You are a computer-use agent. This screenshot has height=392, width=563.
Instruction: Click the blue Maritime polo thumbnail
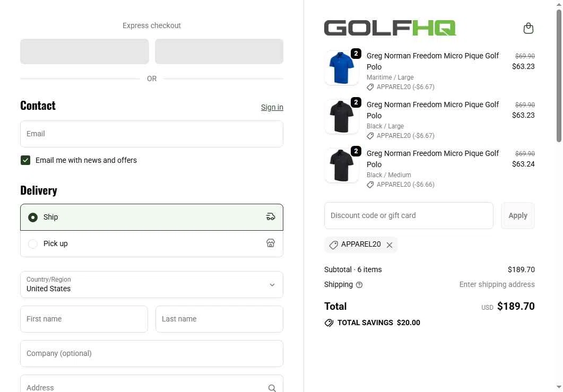click(x=342, y=68)
